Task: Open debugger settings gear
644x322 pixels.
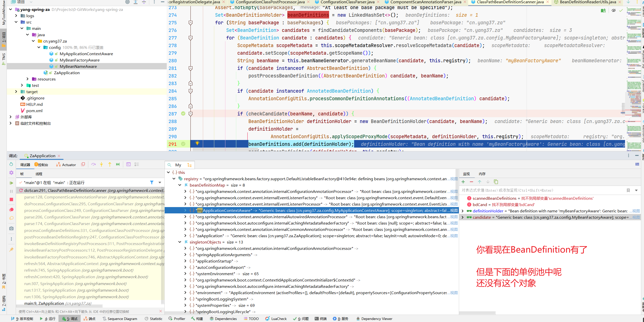Action: [x=11, y=173]
